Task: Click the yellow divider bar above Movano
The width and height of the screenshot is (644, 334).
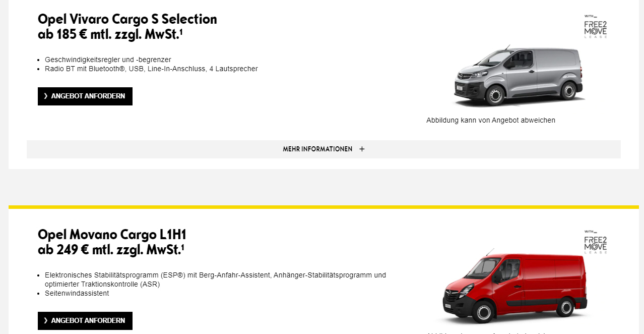Action: pyautogui.click(x=324, y=207)
